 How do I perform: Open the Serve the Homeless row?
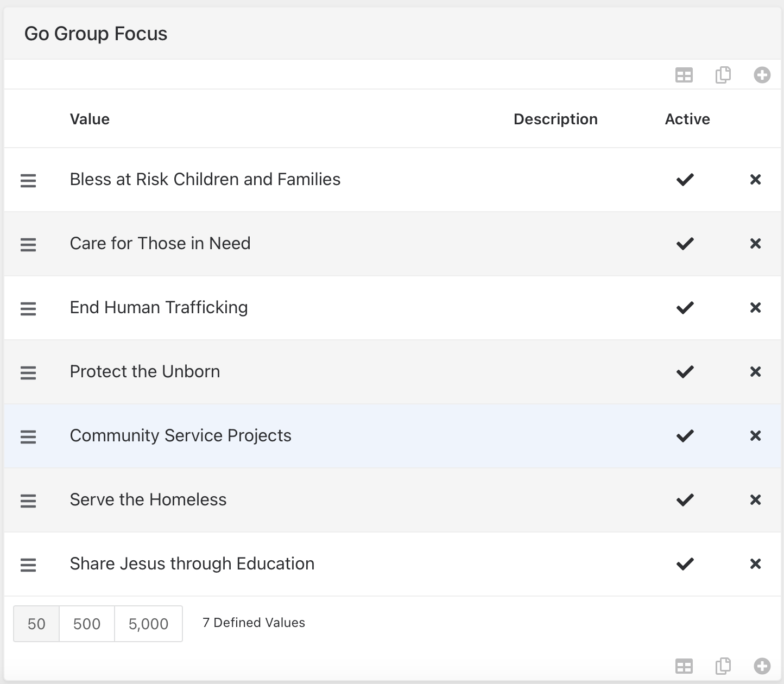click(x=392, y=500)
